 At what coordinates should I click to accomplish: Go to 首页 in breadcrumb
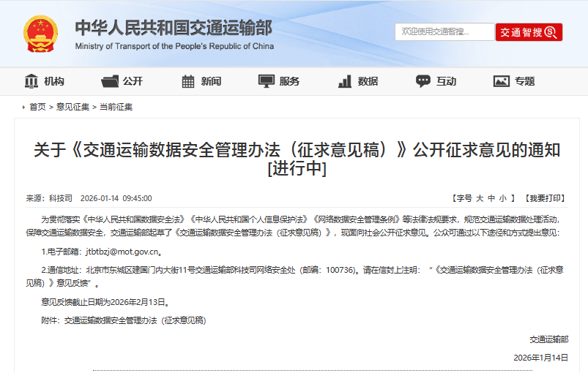click(37, 107)
